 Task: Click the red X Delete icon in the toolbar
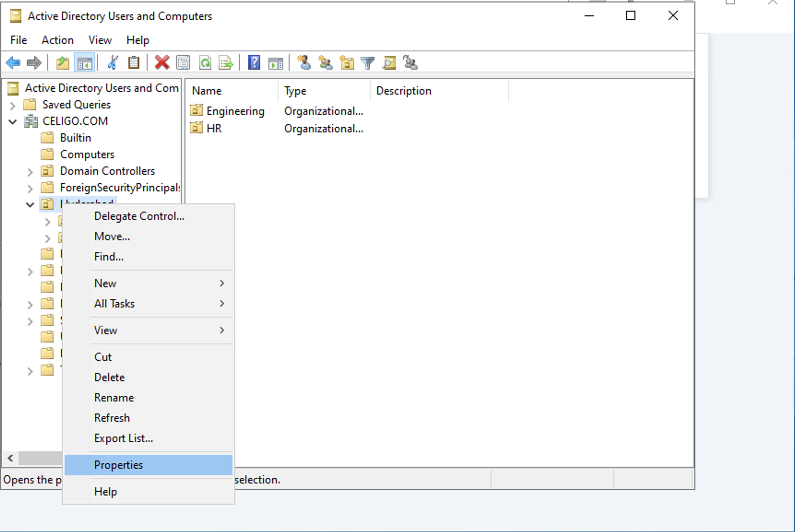(x=162, y=63)
